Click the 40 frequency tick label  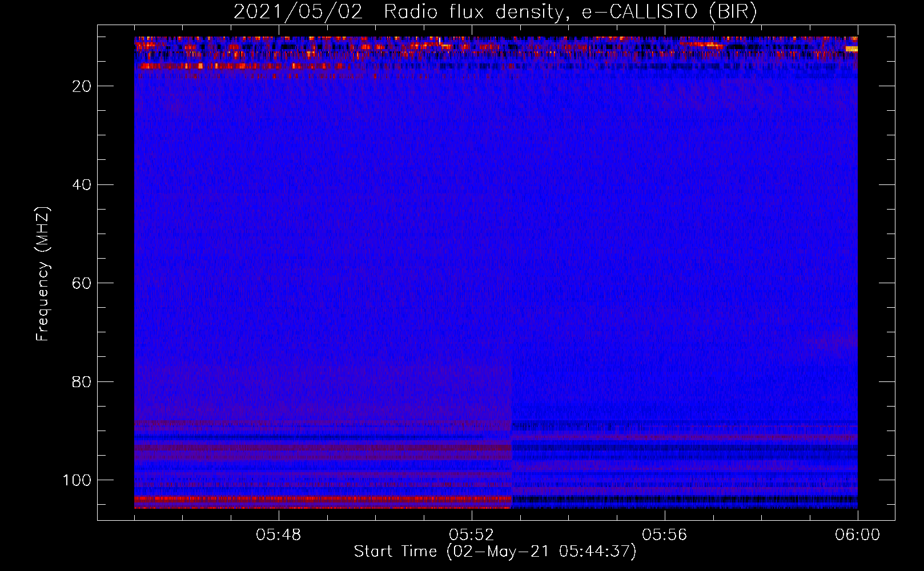(x=82, y=185)
